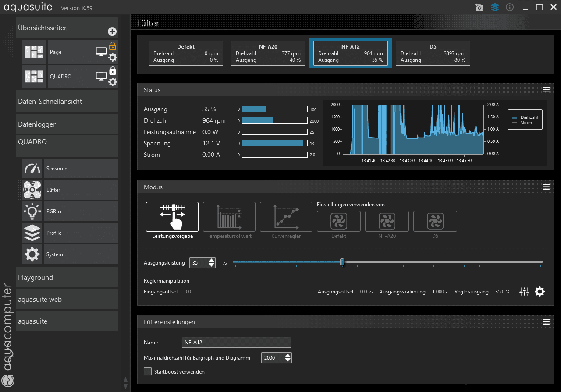This screenshot has width=561, height=392.
Task: Click the desktop monitor icon for QUADRO page
Action: (x=101, y=77)
